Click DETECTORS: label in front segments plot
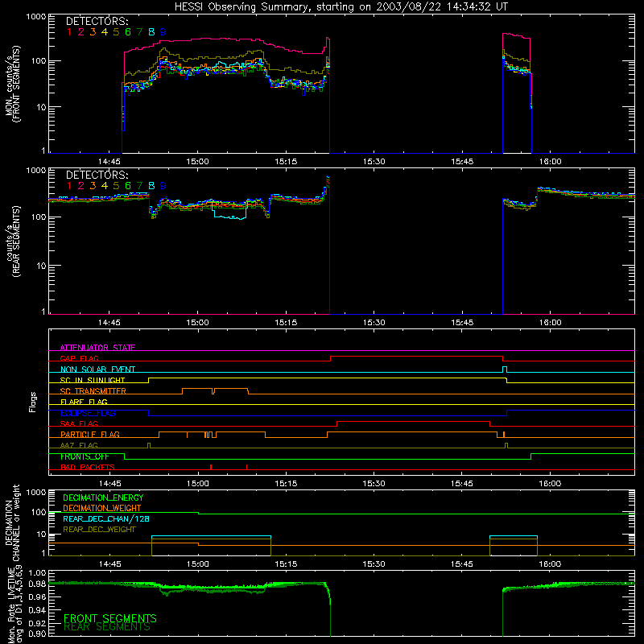Viewport: 644px width, 644px height. [x=97, y=21]
